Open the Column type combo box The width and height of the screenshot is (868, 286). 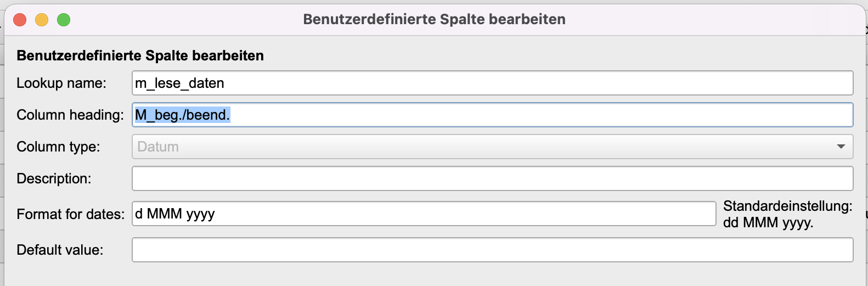(492, 147)
